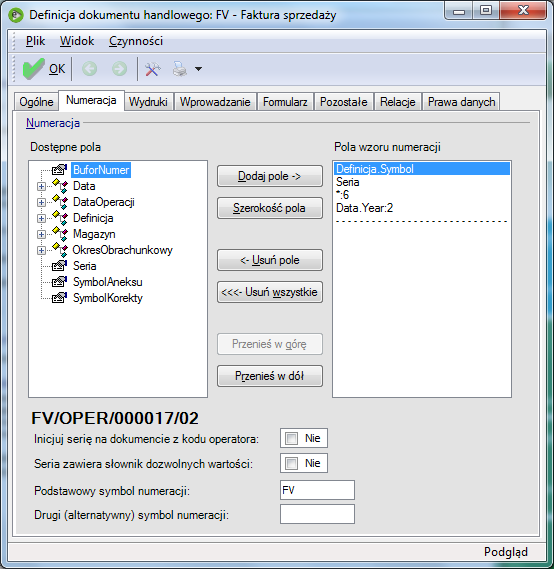Select the dashed separator row in pattern list
The height and width of the screenshot is (569, 554).
(422, 221)
